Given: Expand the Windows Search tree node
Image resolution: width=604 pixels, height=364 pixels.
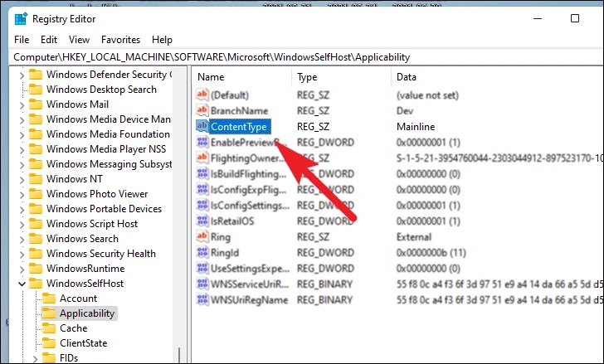Looking at the screenshot, I should tap(22, 240).
